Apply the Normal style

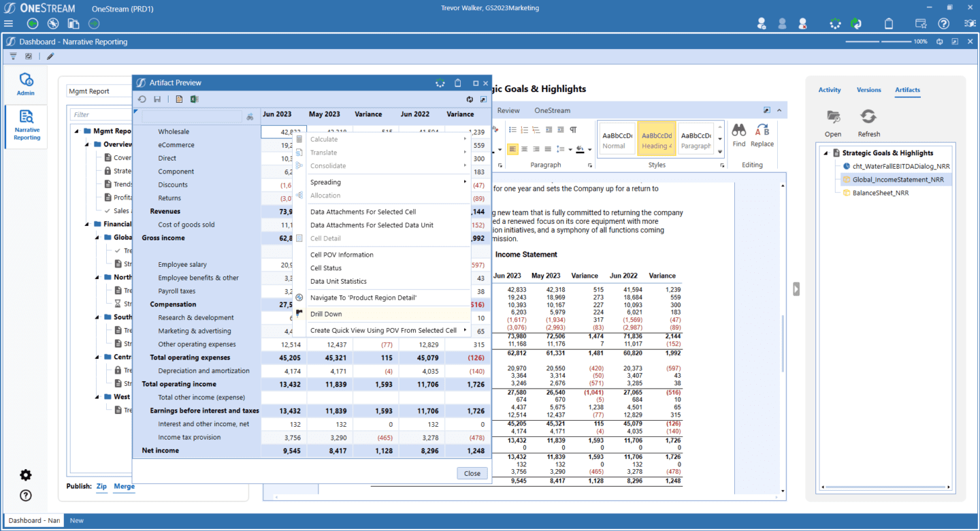[x=617, y=138]
